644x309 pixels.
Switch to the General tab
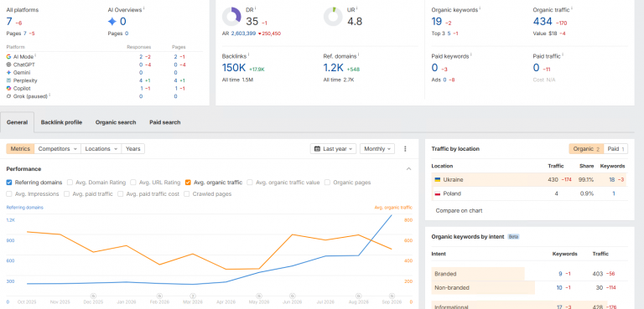coord(18,122)
